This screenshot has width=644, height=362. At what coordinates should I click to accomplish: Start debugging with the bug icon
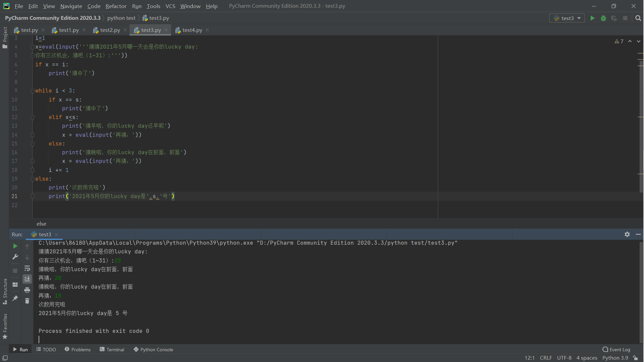pos(603,18)
